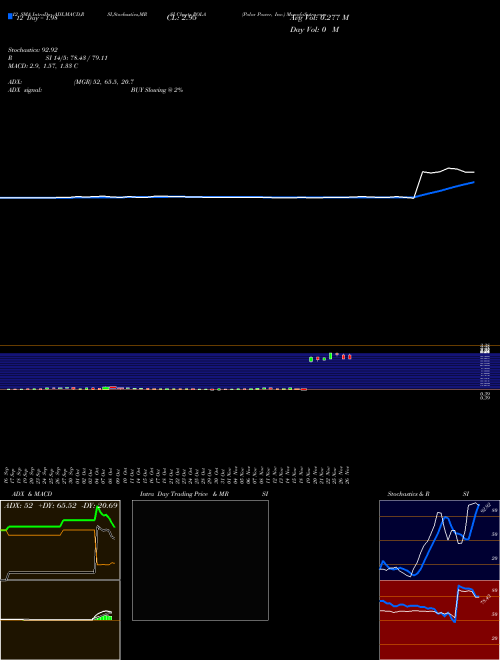The height and width of the screenshot is (660, 500).
Task: Click the 'Day Vol: 0 M' text
Action: tap(314, 30)
